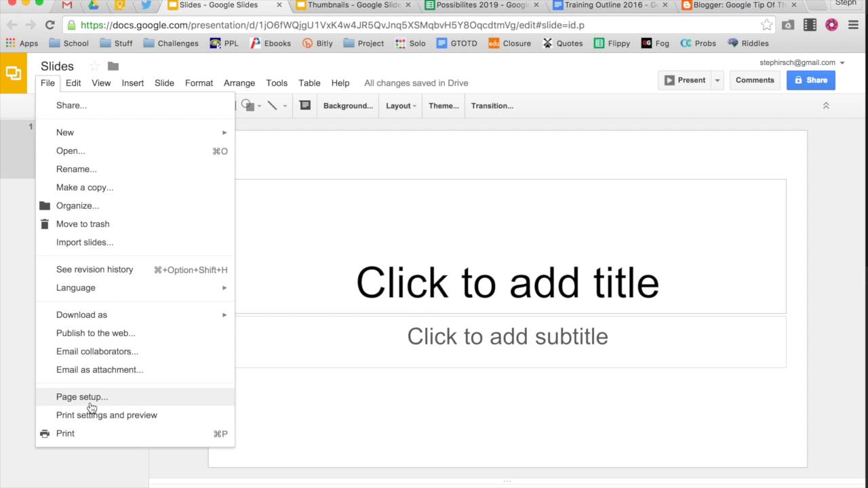This screenshot has width=868, height=488.
Task: Click the blue Share button
Action: [811, 80]
